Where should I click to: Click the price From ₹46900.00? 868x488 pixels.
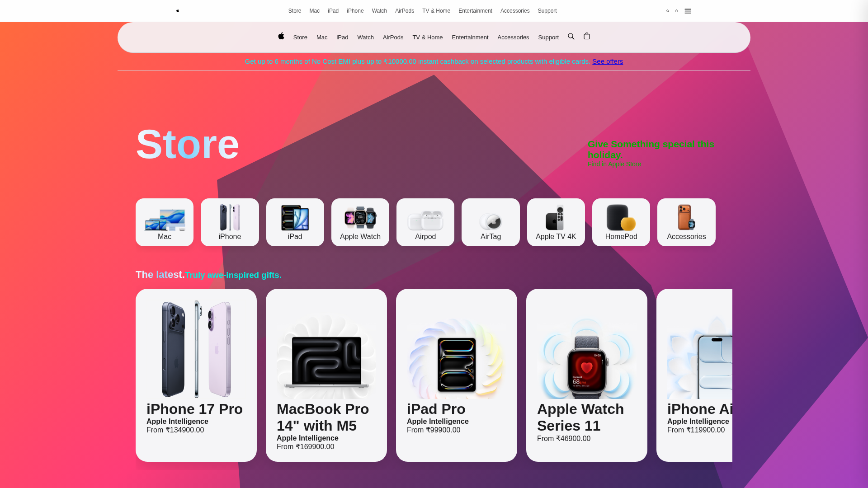[x=564, y=439]
